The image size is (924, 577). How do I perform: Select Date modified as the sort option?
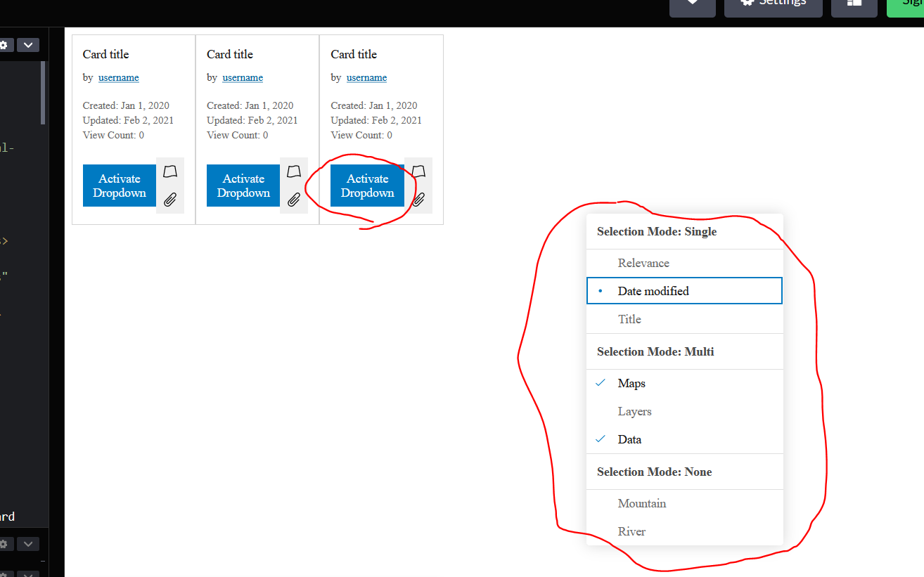[653, 290]
